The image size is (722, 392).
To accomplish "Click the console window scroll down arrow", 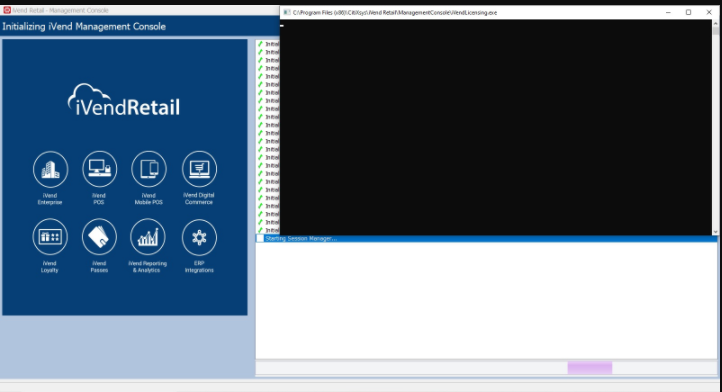I will pos(715,232).
